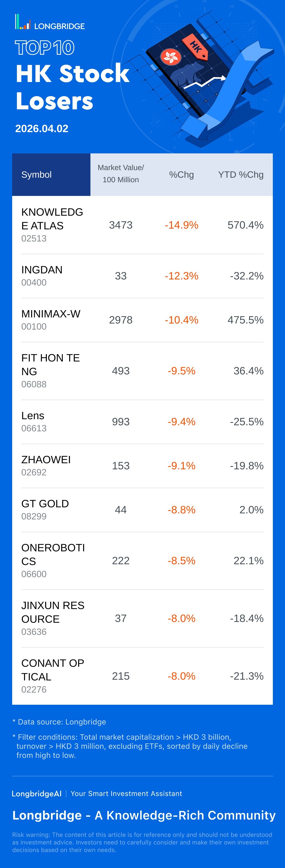Open the GT GOLD 08299 stock entry
This screenshot has width=285, height=868.
(x=45, y=509)
